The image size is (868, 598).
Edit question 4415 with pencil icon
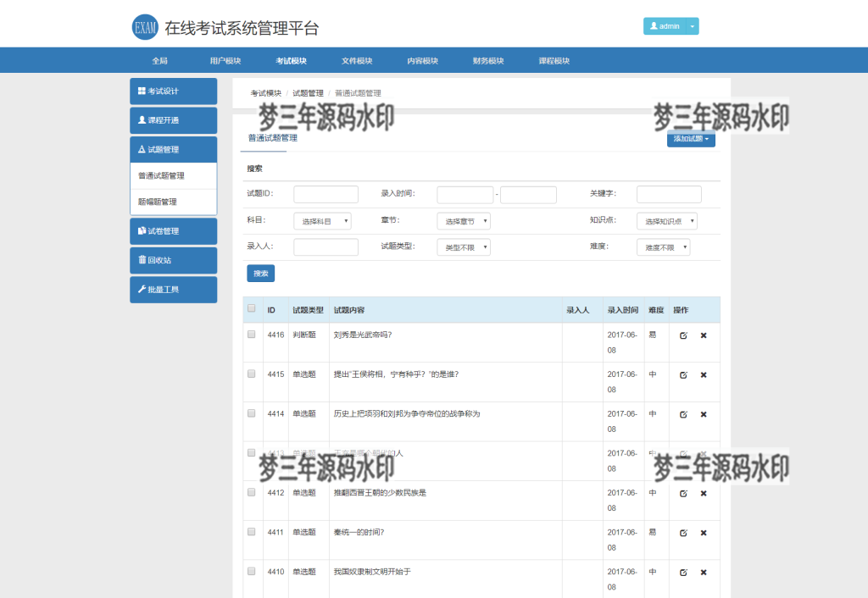(684, 375)
